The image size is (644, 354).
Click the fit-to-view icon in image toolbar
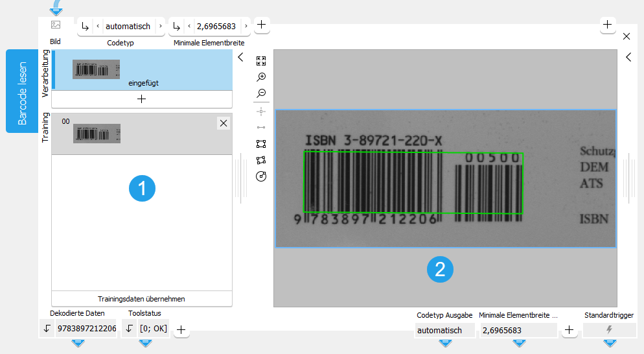[261, 61]
